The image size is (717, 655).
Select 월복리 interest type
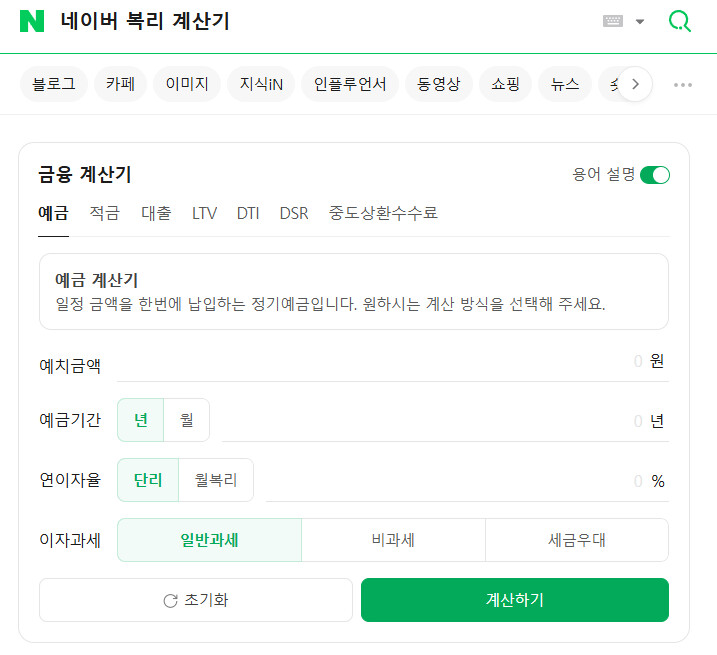point(215,480)
